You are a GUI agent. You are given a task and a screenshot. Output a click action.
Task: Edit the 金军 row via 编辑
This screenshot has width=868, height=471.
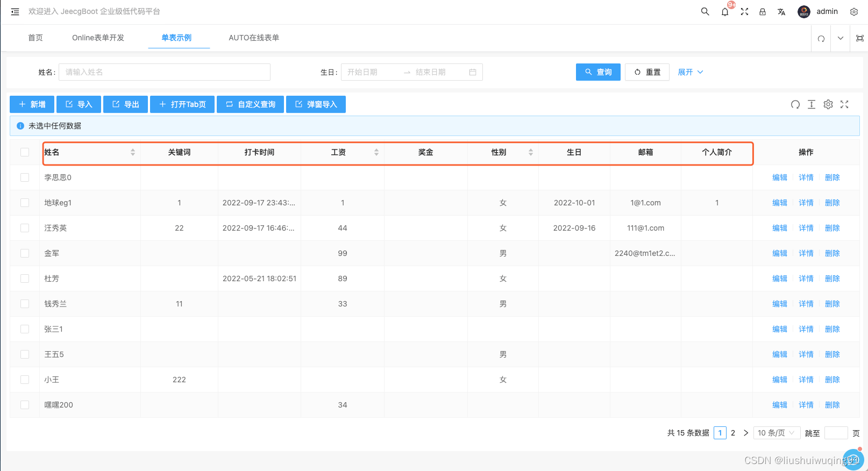tap(780, 253)
